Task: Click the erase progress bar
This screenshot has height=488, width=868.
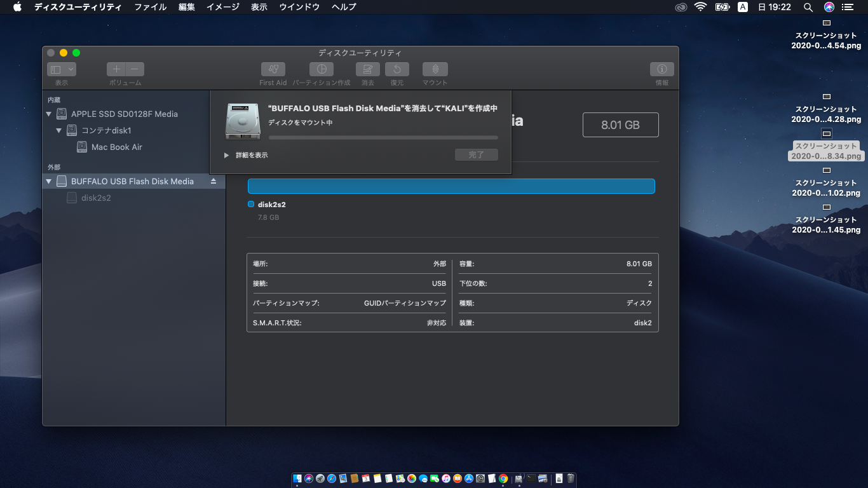Action: coord(383,137)
